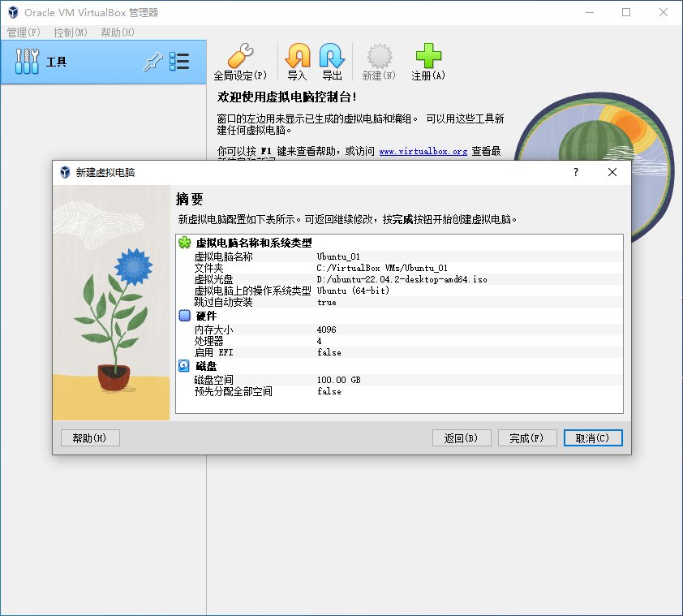Open the www.virtualbox.org link
This screenshot has width=683, height=616.
click(x=423, y=151)
